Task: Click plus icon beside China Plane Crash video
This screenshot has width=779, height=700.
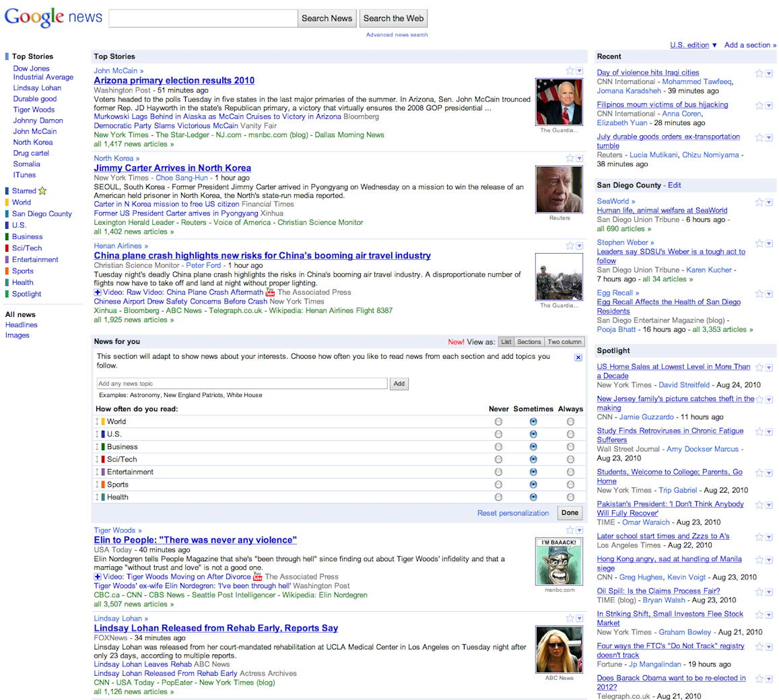Action: point(98,293)
